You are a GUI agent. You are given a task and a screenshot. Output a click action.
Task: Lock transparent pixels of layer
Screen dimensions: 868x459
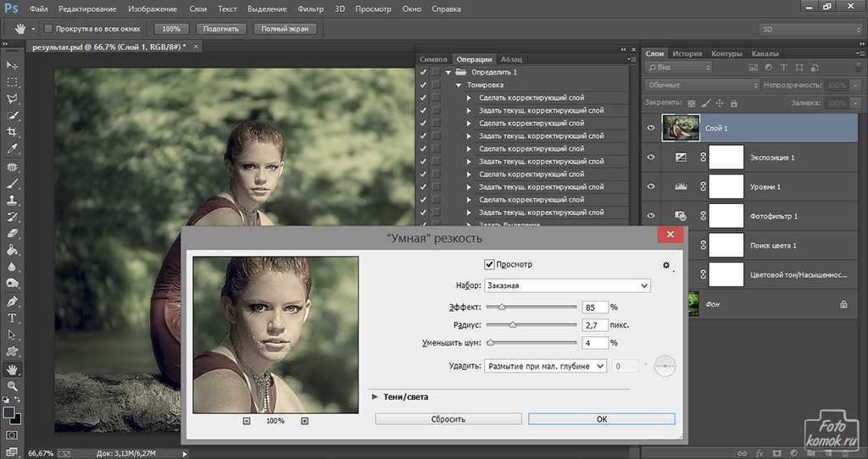tap(692, 103)
